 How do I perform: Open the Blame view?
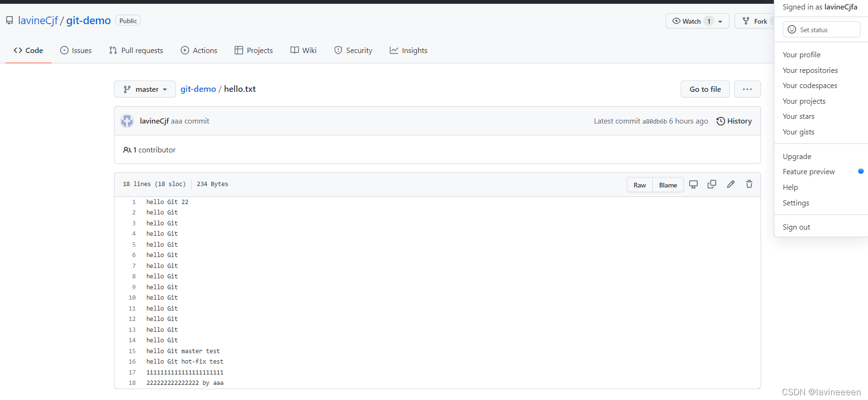(668, 185)
